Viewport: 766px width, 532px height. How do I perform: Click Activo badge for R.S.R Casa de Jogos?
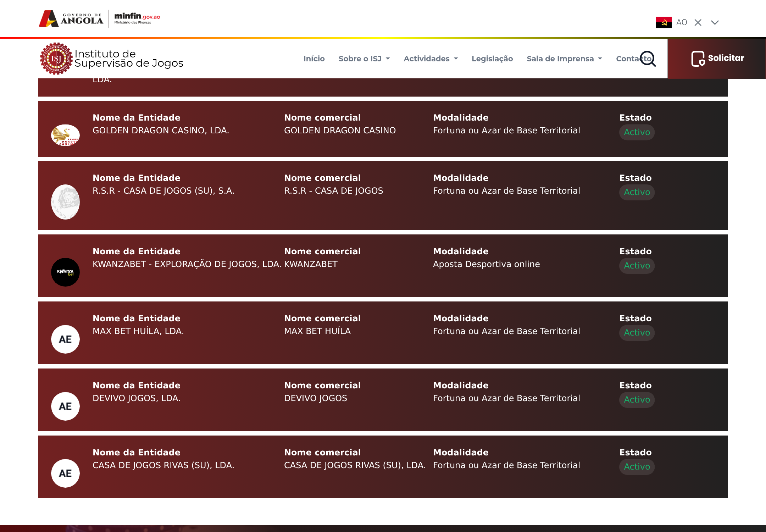click(637, 192)
